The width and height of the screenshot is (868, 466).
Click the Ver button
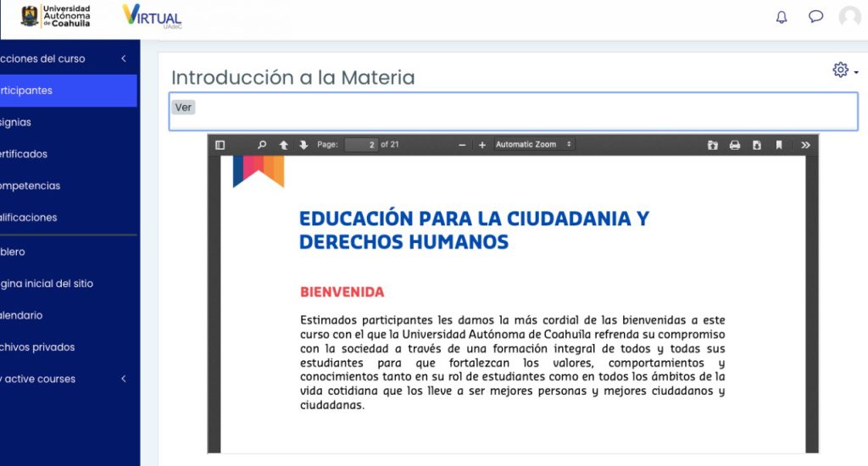click(183, 108)
